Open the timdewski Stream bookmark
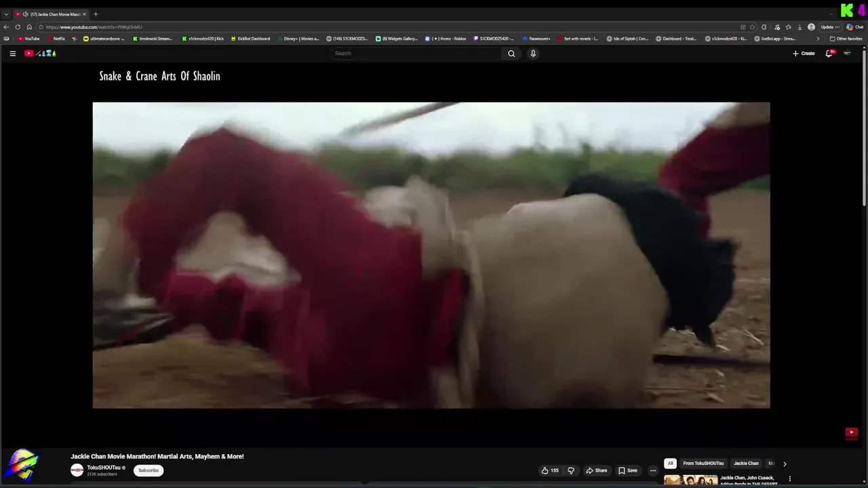This screenshot has height=488, width=868. coord(153,39)
